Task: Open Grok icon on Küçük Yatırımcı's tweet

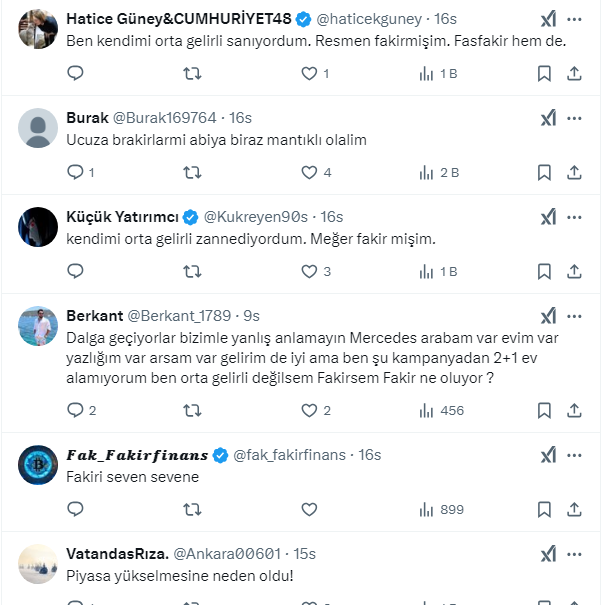Action: tap(548, 217)
